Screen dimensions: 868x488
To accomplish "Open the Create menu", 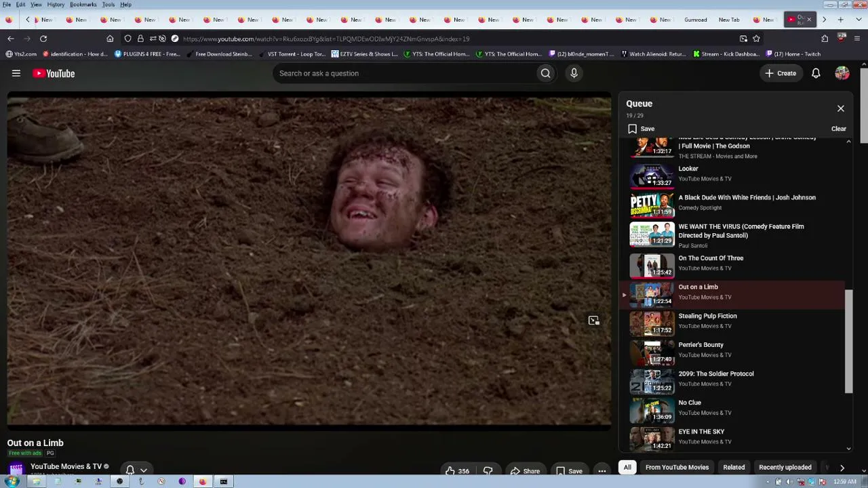I will 781,73.
